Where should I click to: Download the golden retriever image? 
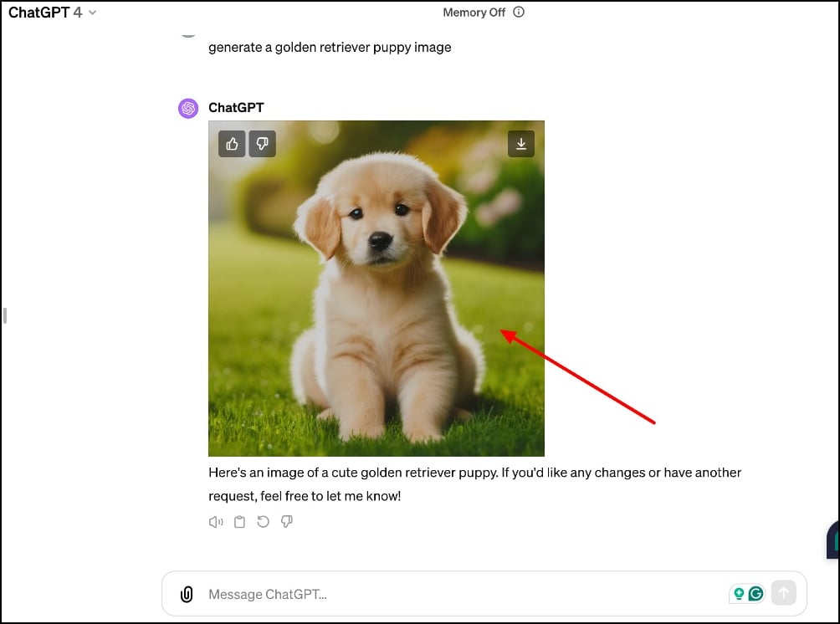[521, 144]
